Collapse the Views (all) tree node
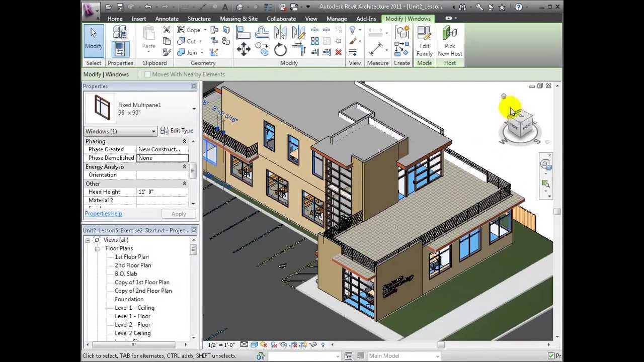This screenshot has height=362, width=644. pyautogui.click(x=88, y=240)
